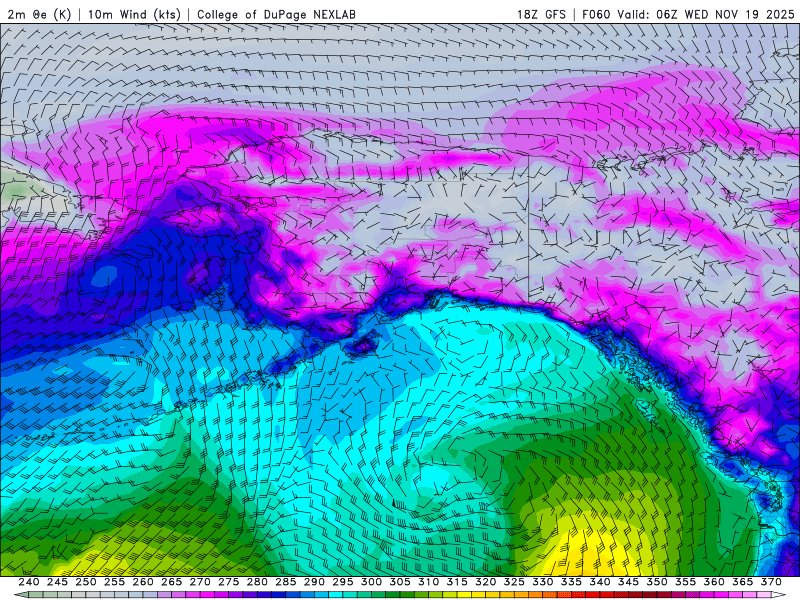Viewport: 800px width, 600px height.
Task: Click the 250 value on the color scale
Action: [x=86, y=582]
